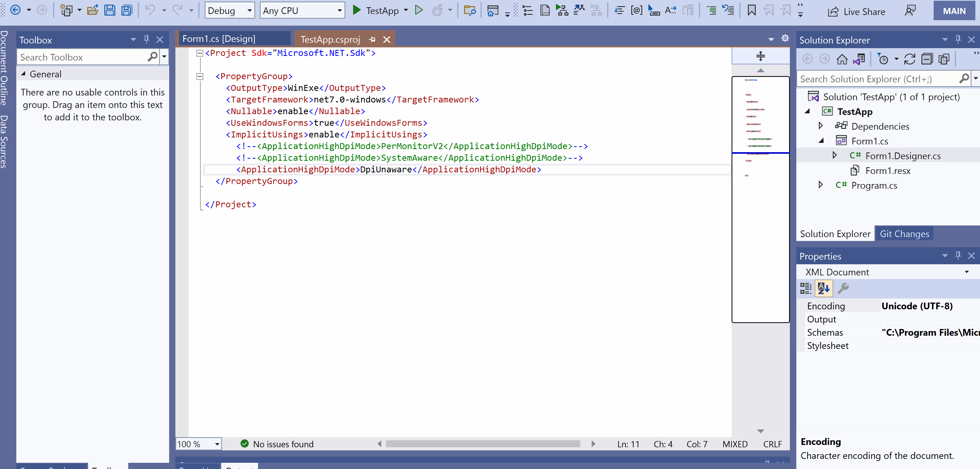Collapse the Form1.cs node

(x=821, y=141)
